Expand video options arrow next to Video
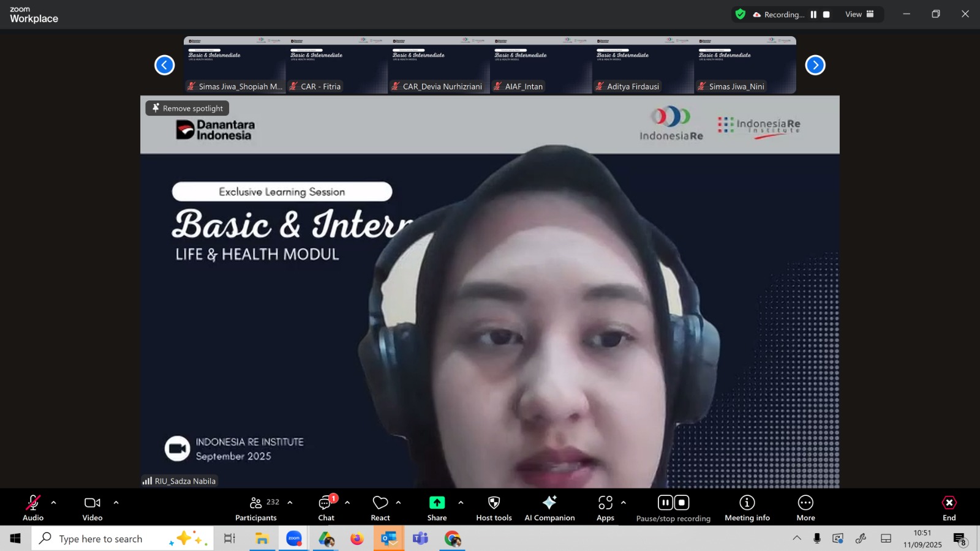This screenshot has height=551, width=980. click(116, 503)
